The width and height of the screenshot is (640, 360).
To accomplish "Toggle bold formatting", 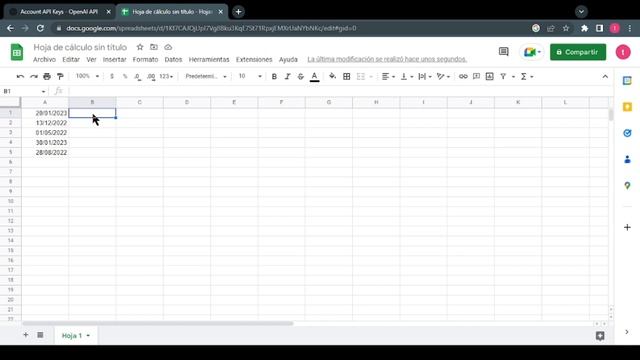I will coord(274,76).
